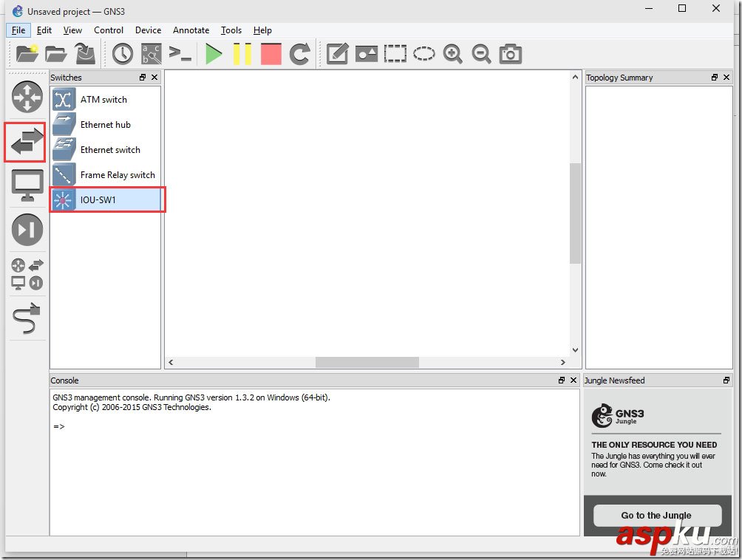Viewport: 742px width, 560px height.
Task: Open the Routers device panel in sidebar
Action: coord(27,97)
